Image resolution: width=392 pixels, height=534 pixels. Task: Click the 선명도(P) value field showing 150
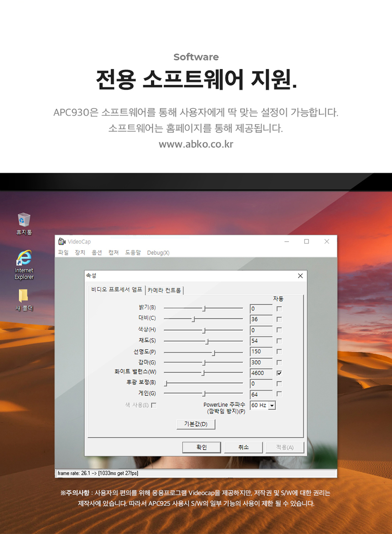261,352
